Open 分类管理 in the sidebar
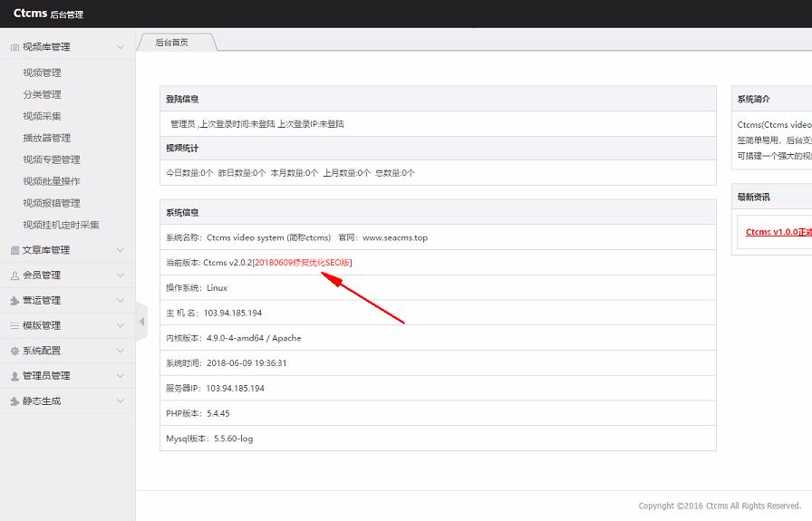Screen dimensions: 812x521 pyautogui.click(x=42, y=94)
